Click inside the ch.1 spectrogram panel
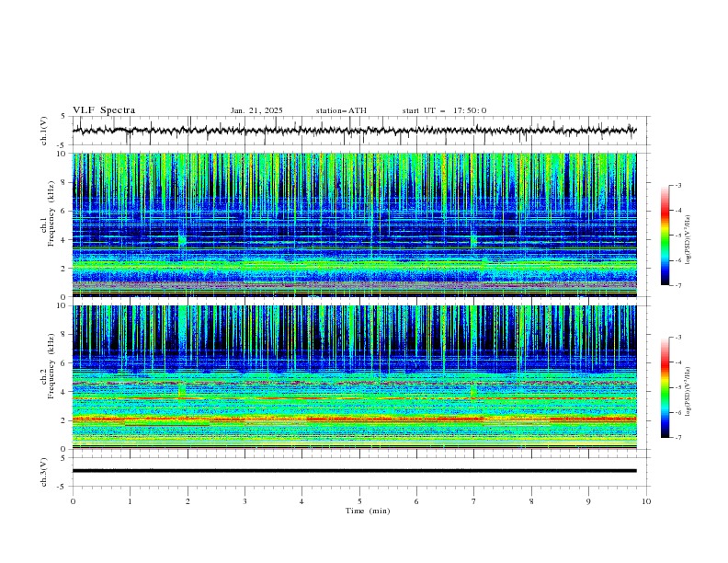Screen dimensions: 728x563 click(354, 224)
